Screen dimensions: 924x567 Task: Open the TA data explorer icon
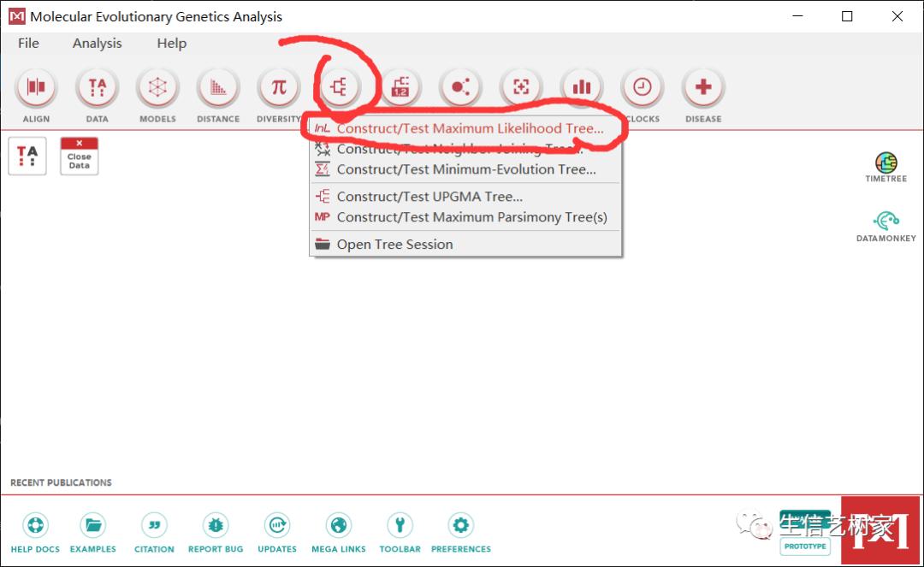[x=27, y=156]
